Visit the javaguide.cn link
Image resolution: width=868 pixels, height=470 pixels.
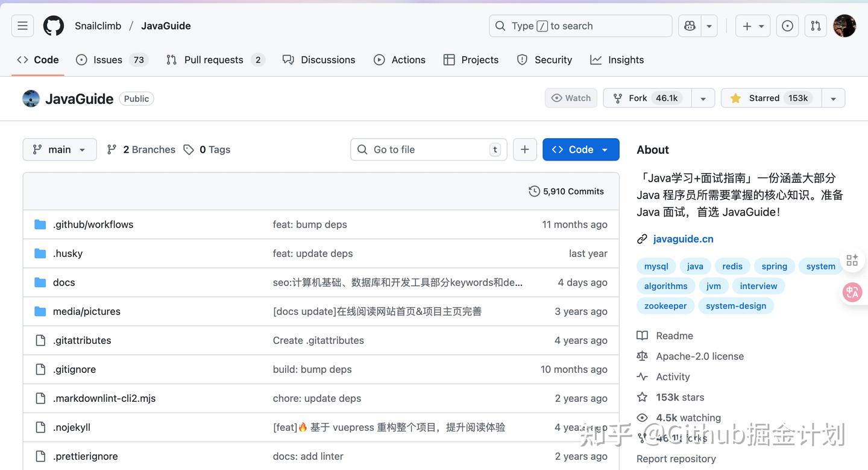683,238
